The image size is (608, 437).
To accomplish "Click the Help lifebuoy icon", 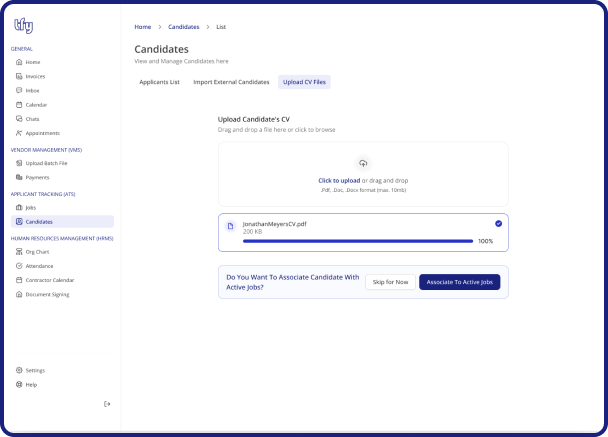I will 19,384.
